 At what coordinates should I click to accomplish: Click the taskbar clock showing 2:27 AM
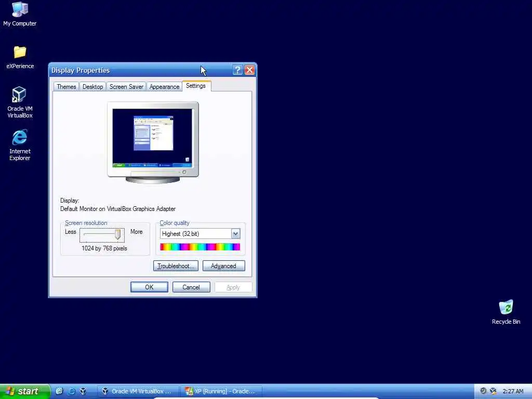(513, 391)
